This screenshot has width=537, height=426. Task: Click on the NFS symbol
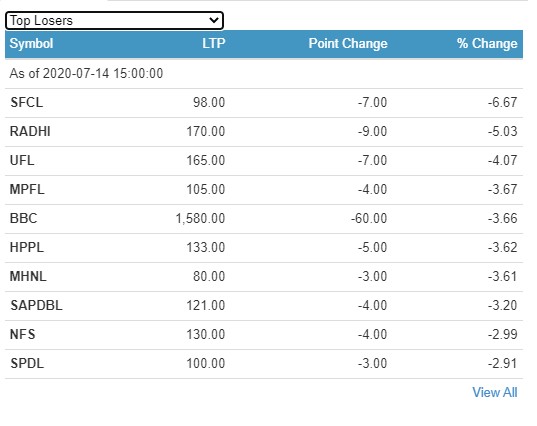(x=23, y=335)
